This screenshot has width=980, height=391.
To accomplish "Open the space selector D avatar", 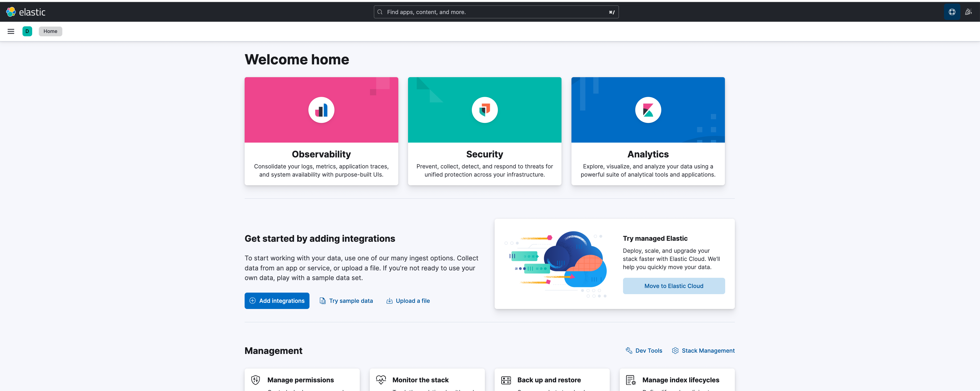I will click(27, 31).
